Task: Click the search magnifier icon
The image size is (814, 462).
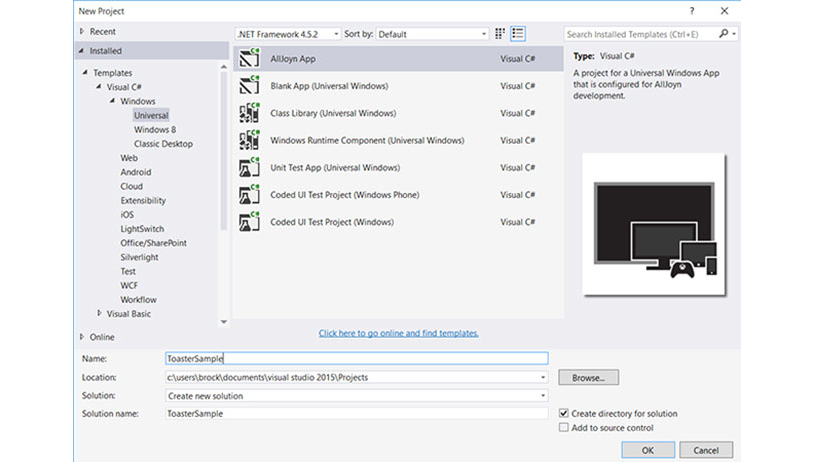Action: click(x=724, y=34)
